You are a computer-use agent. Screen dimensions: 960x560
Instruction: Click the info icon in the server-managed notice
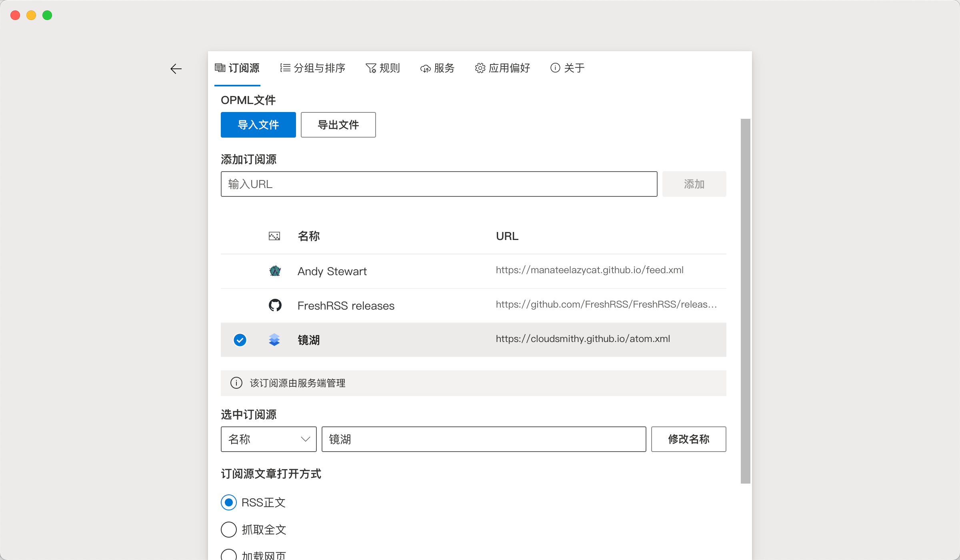click(x=236, y=383)
